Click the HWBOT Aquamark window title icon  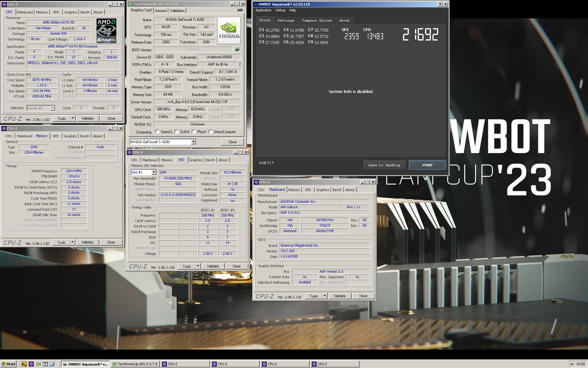tap(255, 4)
